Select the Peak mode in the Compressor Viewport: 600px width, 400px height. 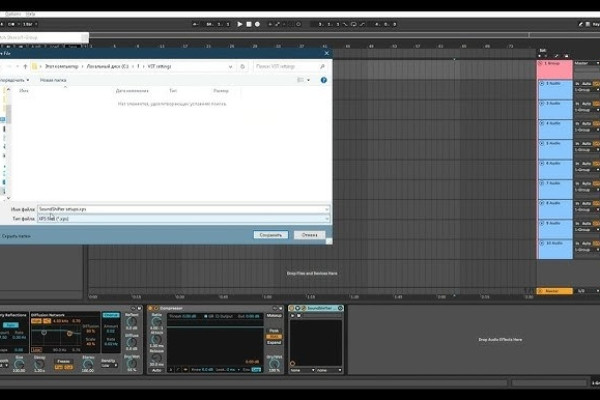tap(274, 330)
